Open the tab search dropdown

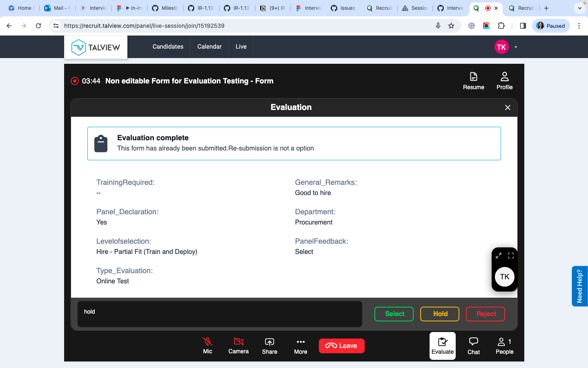tap(579, 8)
